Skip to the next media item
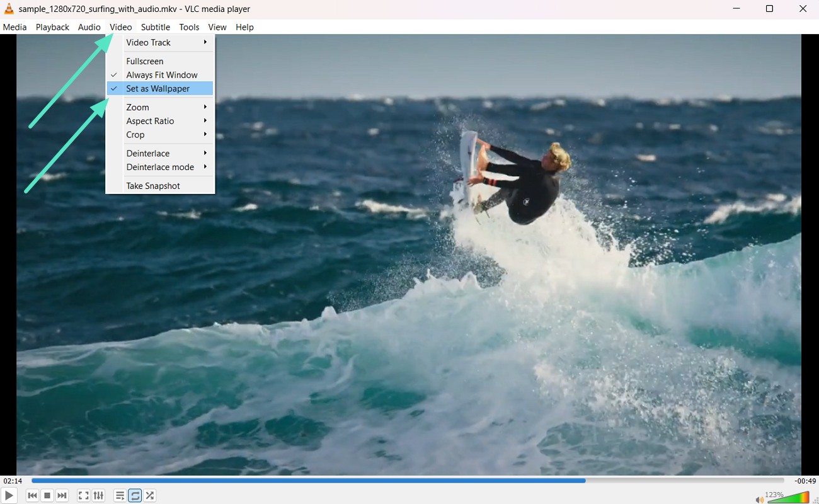The image size is (819, 504). click(x=62, y=496)
